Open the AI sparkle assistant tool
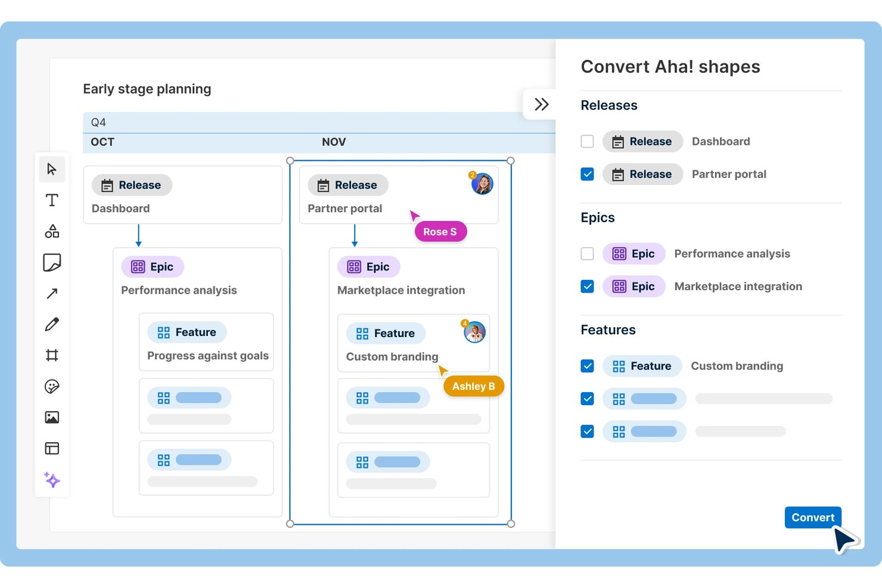 click(52, 480)
